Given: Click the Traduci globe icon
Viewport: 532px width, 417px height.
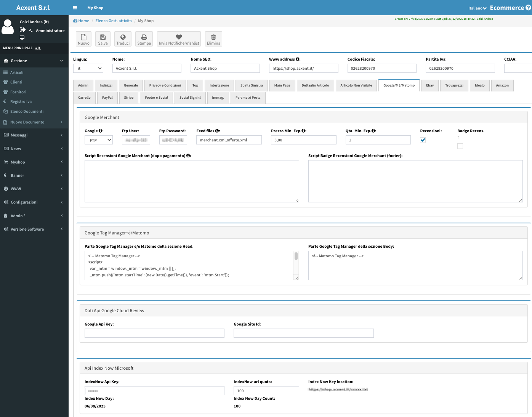Looking at the screenshot, I should tap(123, 37).
